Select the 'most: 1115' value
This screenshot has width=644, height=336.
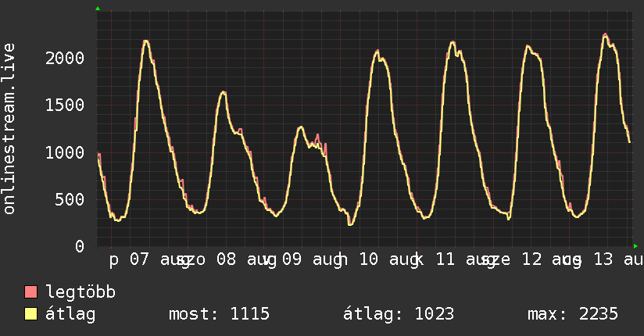219,314
